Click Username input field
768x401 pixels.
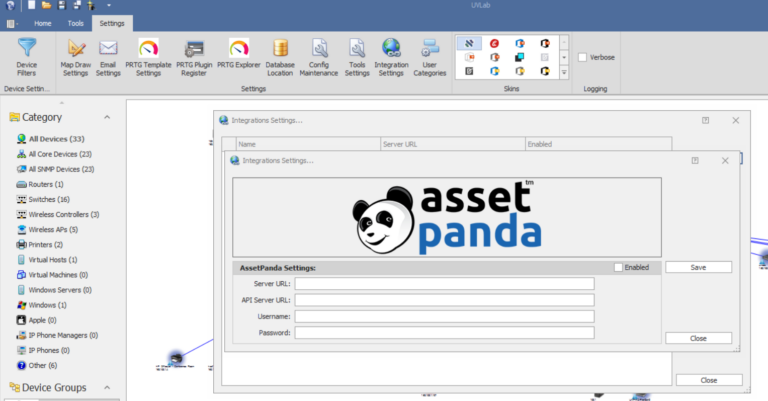pyautogui.click(x=444, y=317)
